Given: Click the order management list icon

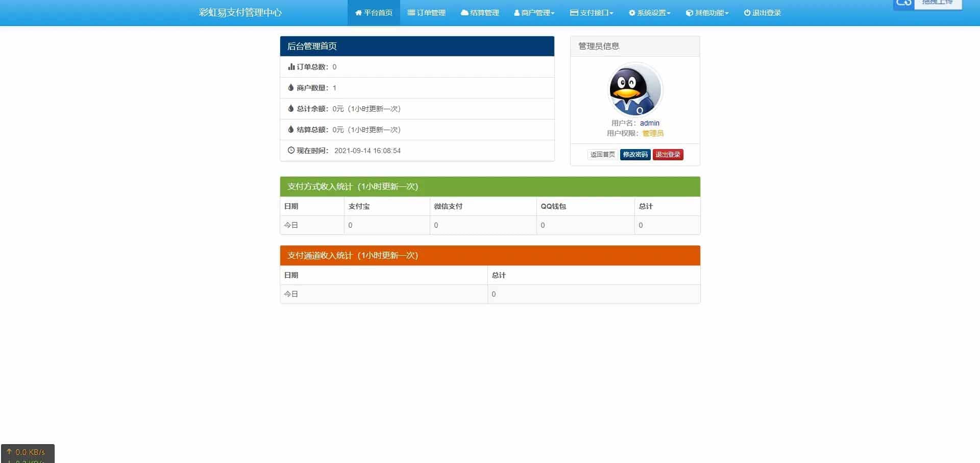Looking at the screenshot, I should pyautogui.click(x=411, y=13).
